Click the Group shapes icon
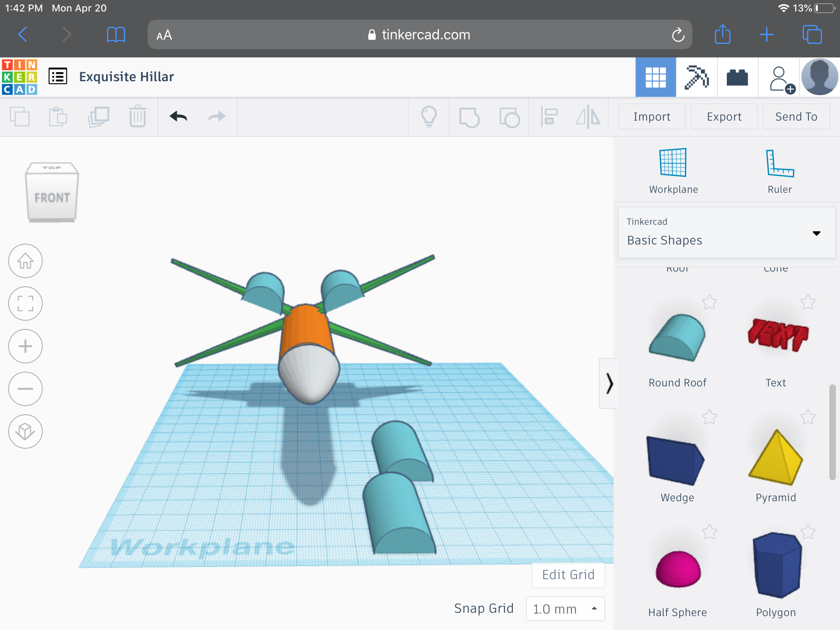This screenshot has height=630, width=840. pos(469,117)
